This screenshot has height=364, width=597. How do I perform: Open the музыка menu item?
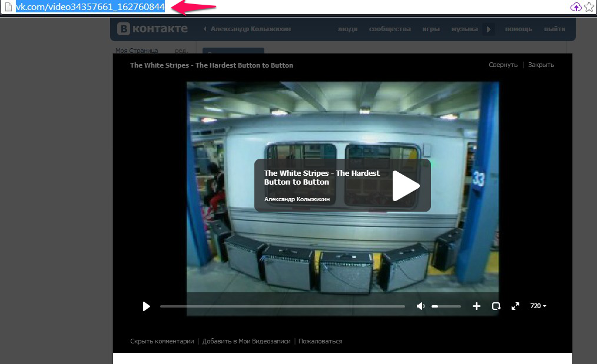pyautogui.click(x=465, y=29)
